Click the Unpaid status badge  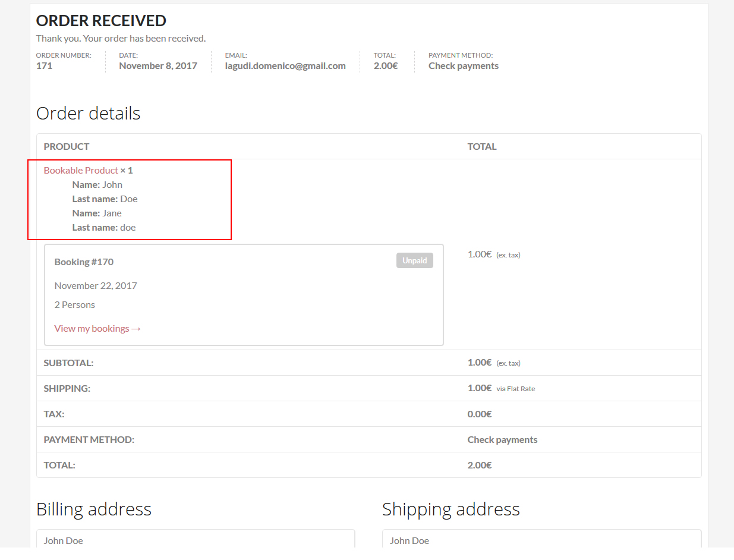414,261
